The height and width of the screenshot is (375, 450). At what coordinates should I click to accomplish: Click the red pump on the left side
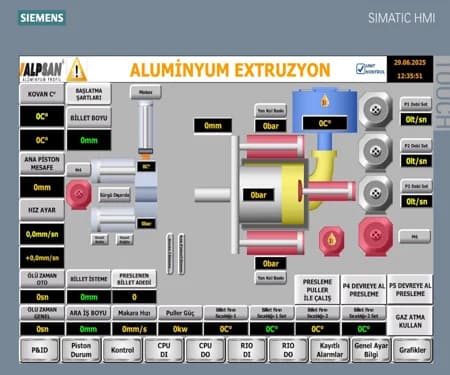coord(79,195)
